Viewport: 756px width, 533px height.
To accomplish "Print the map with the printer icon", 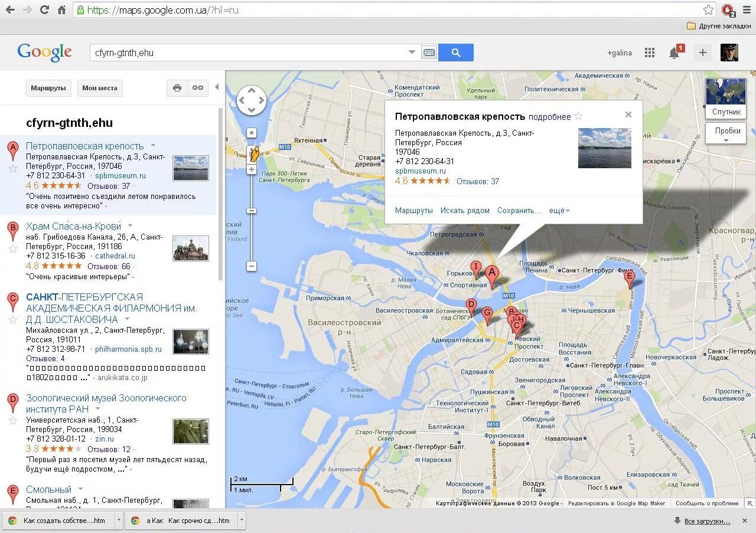I will coord(177,88).
